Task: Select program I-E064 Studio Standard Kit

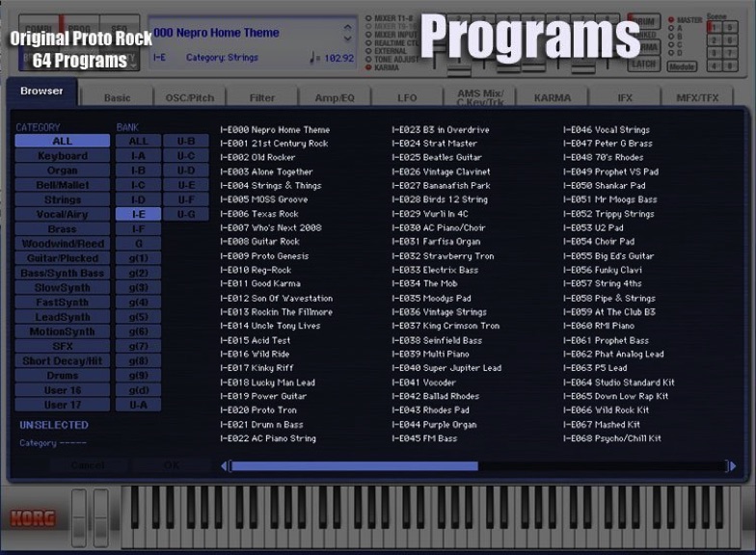Action: [x=619, y=383]
